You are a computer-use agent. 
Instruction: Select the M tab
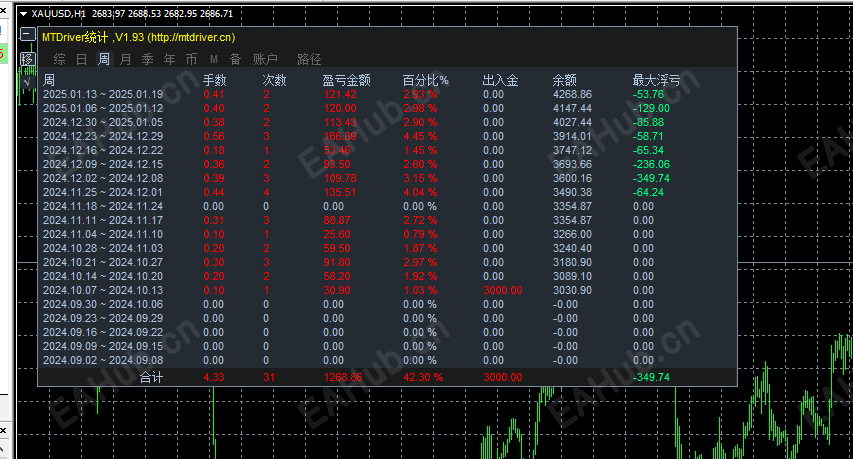(214, 59)
